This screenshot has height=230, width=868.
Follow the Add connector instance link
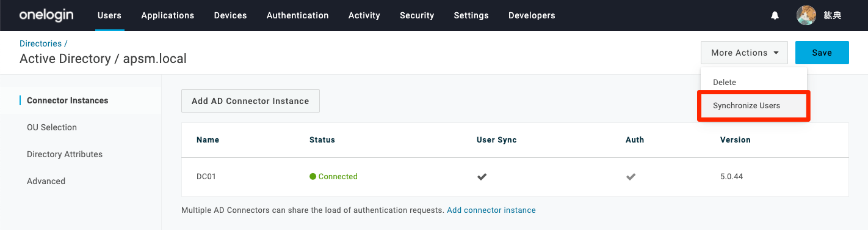(491, 210)
